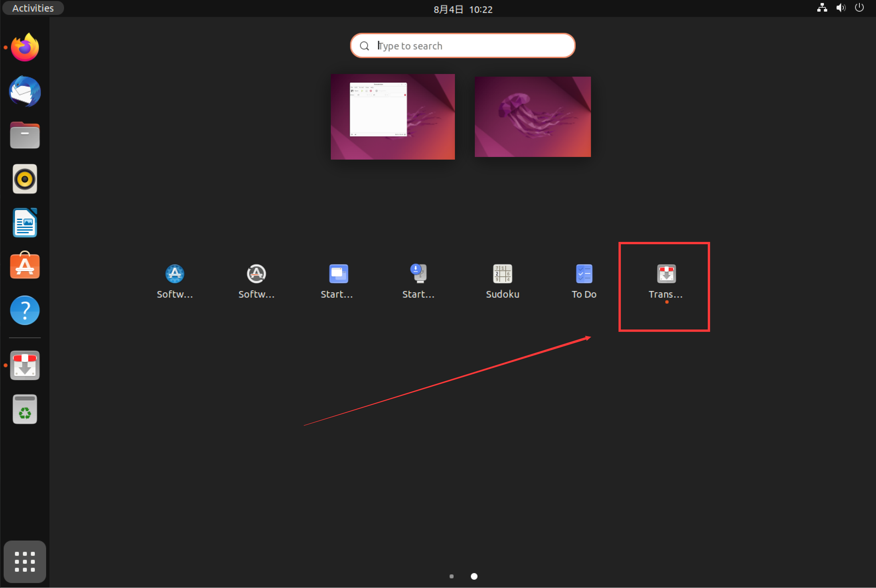Open Thunderbird mail in dock
This screenshot has height=588, width=876.
point(25,92)
